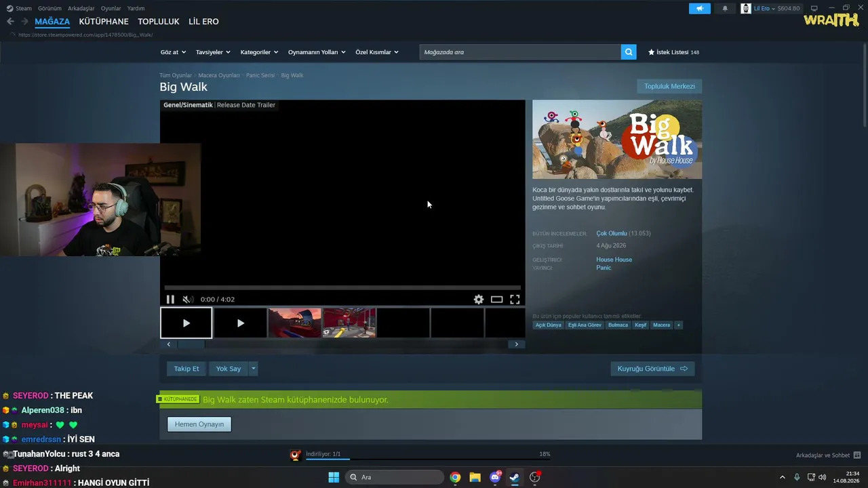Image resolution: width=868 pixels, height=488 pixels.
Task: Open the Görünüm menu
Action: [50, 8]
